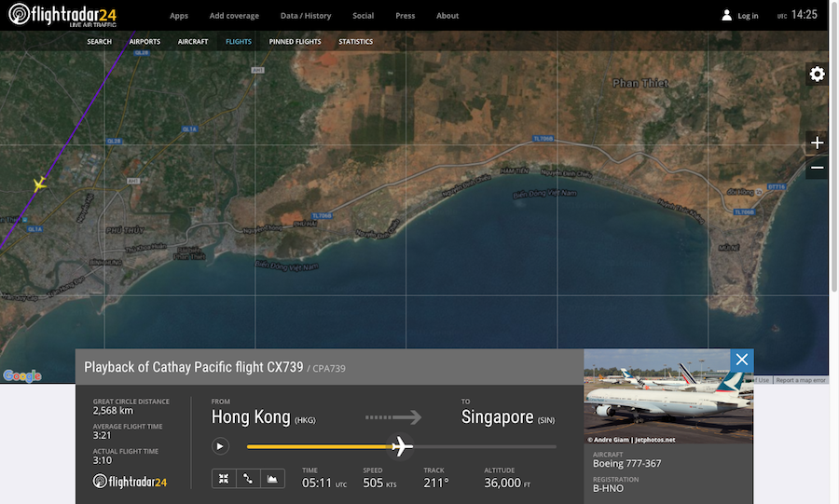
Task: Click the B-HNO registration value
Action: [608, 488]
